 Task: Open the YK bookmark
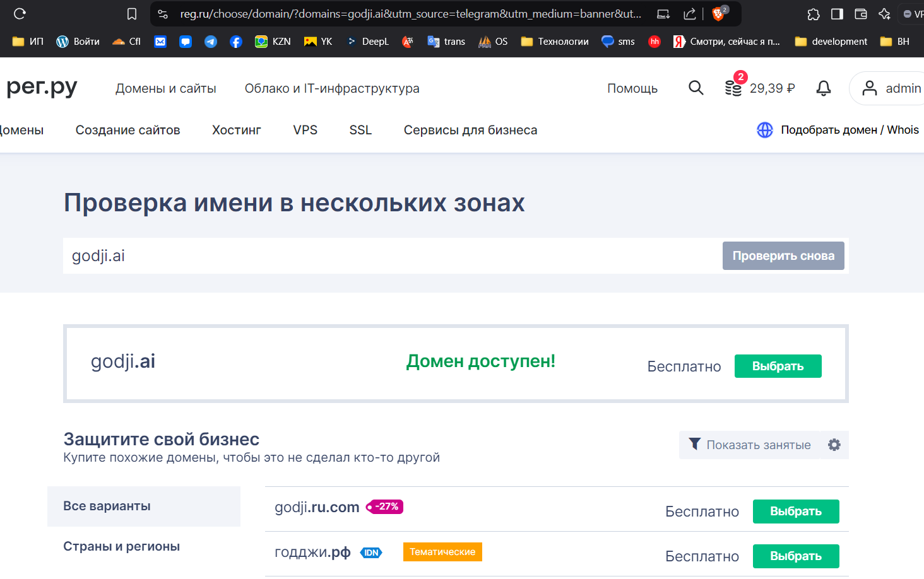click(x=318, y=42)
